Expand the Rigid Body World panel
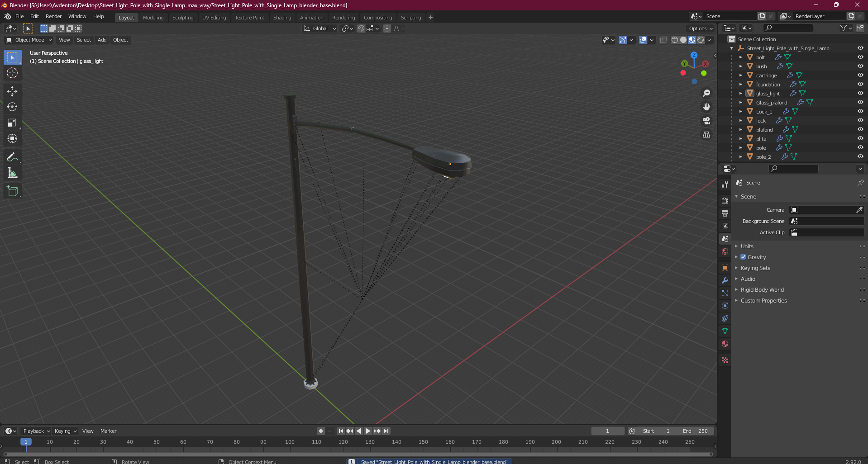The image size is (868, 464). pyautogui.click(x=762, y=290)
